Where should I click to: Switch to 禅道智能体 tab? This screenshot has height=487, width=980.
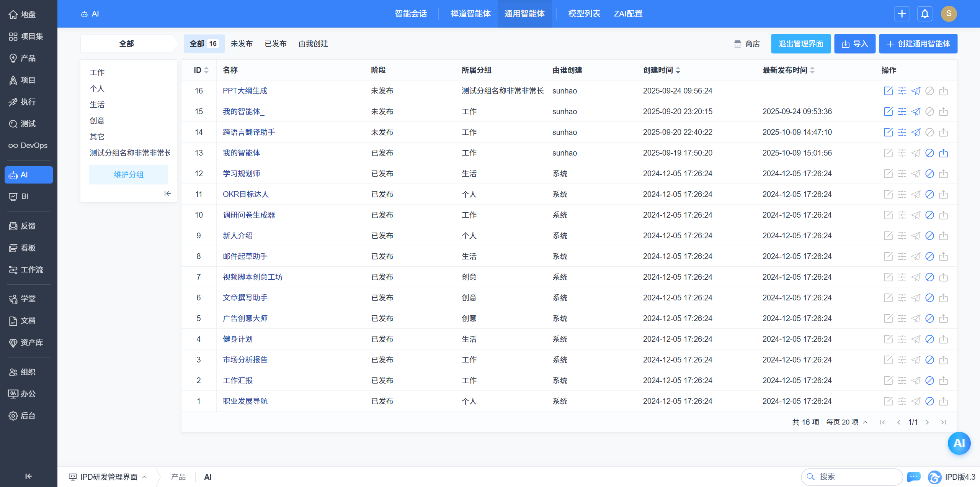pos(470,14)
